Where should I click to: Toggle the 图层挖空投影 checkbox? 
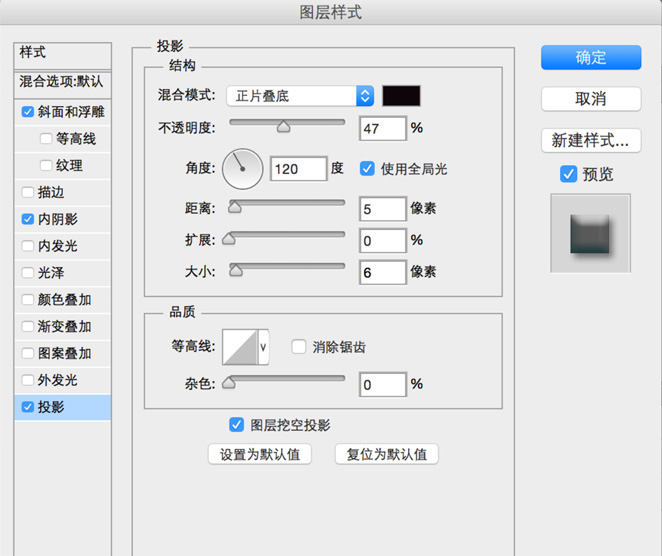(237, 424)
